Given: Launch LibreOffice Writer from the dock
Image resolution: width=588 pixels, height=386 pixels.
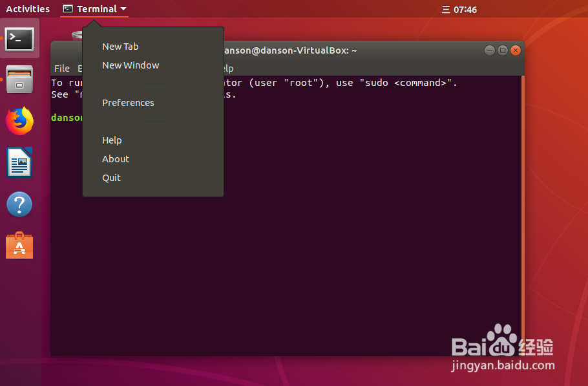Looking at the screenshot, I should coord(19,162).
